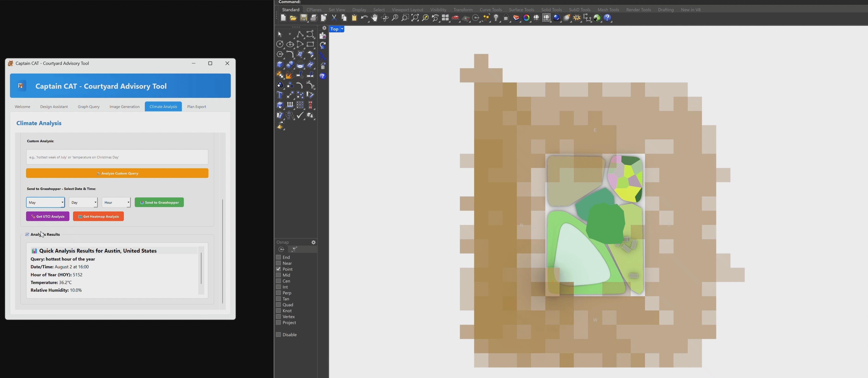This screenshot has height=378, width=868.
Task: Open the month dropdown showing May
Action: 46,202
